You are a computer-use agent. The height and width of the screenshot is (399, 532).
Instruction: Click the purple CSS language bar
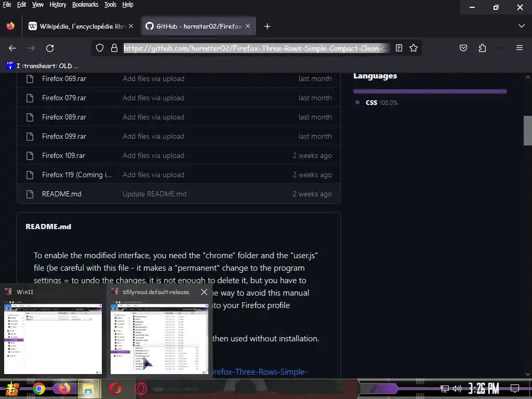click(430, 91)
